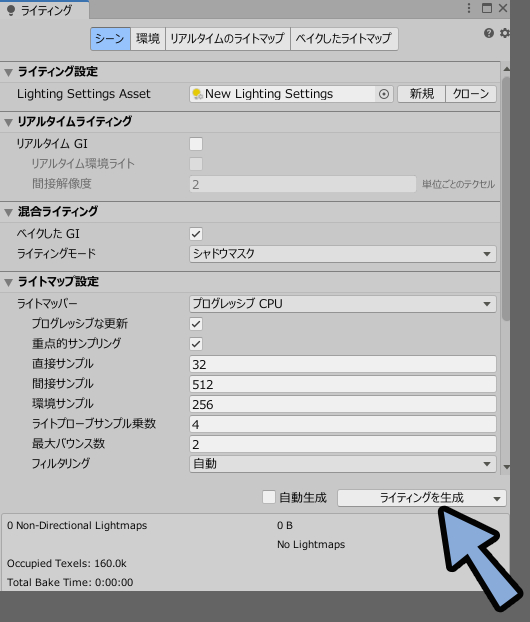530x622 pixels.
Task: Open the Lighting window three-dot menu
Action: (x=469, y=8)
